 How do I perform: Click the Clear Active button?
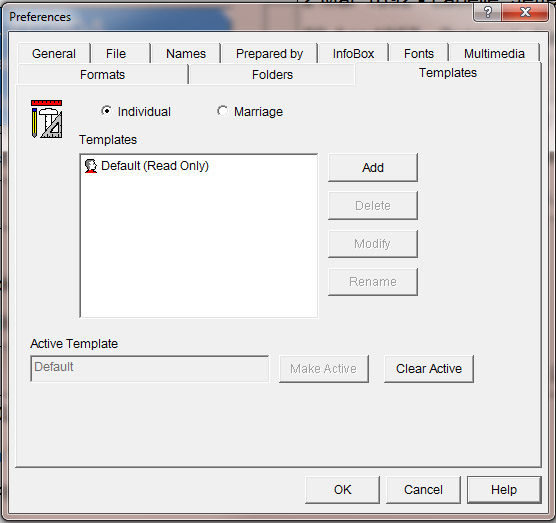click(x=429, y=369)
